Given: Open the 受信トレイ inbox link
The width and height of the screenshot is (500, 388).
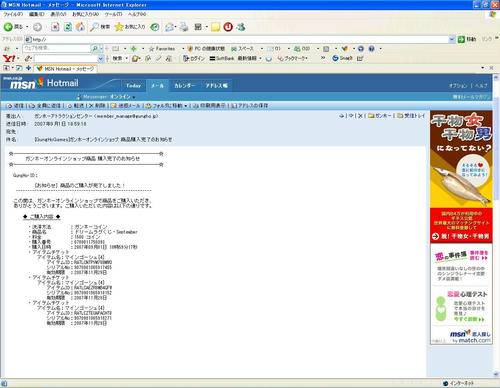Looking at the screenshot, I should click(x=411, y=116).
